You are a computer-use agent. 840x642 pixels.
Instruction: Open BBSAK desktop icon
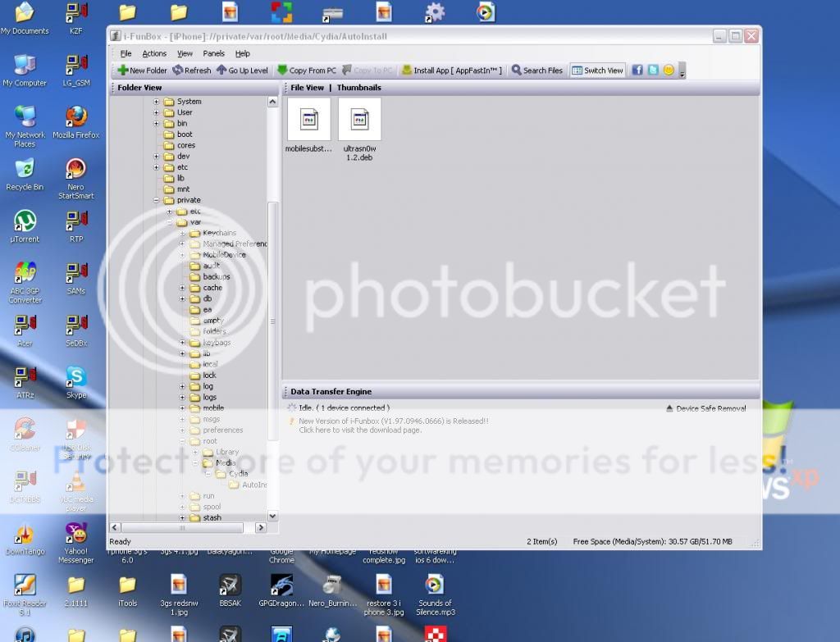pyautogui.click(x=231, y=591)
